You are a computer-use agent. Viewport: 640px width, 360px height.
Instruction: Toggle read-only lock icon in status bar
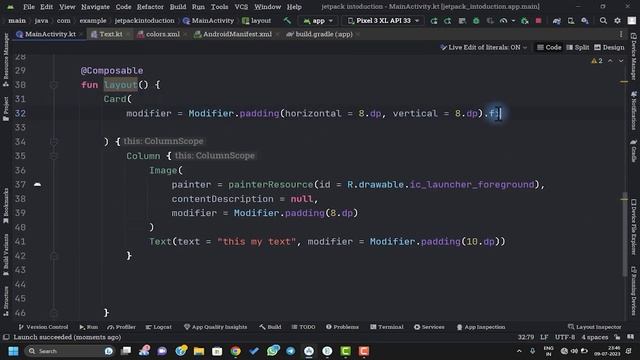[618, 337]
